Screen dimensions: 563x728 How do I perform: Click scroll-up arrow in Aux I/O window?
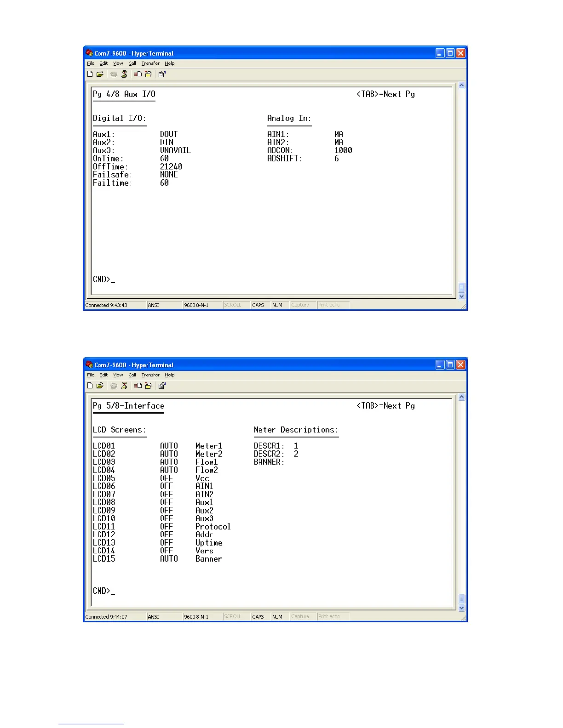tap(462, 85)
